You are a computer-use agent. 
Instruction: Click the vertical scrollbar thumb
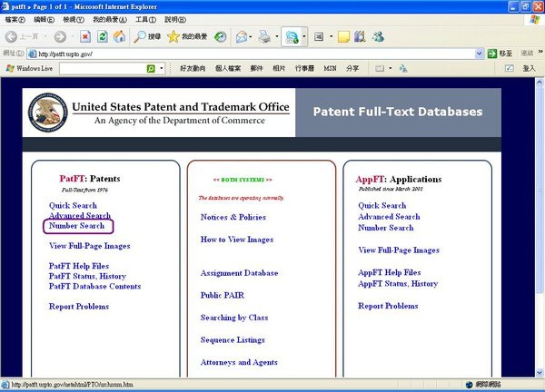coord(540,190)
